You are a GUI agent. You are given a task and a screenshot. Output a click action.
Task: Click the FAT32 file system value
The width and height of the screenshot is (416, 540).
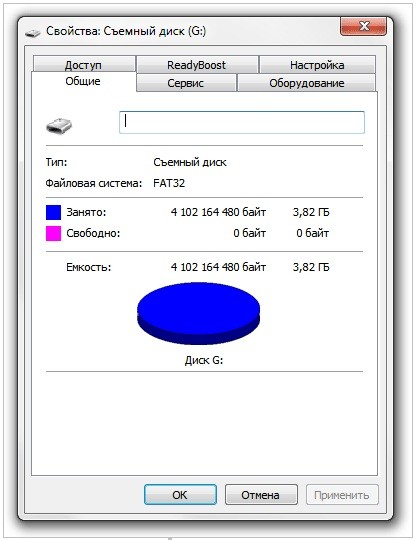[169, 183]
